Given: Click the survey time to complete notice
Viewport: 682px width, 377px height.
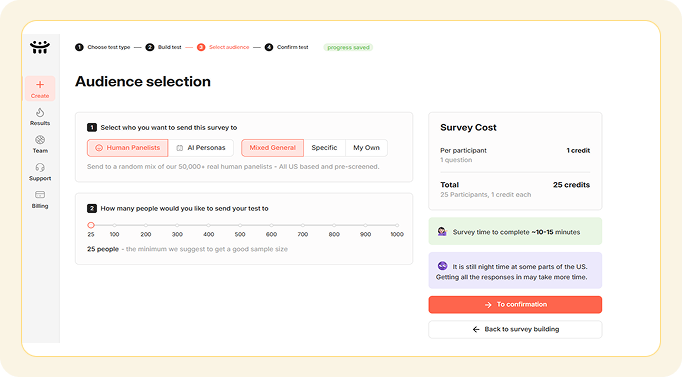Looking at the screenshot, I should (515, 231).
